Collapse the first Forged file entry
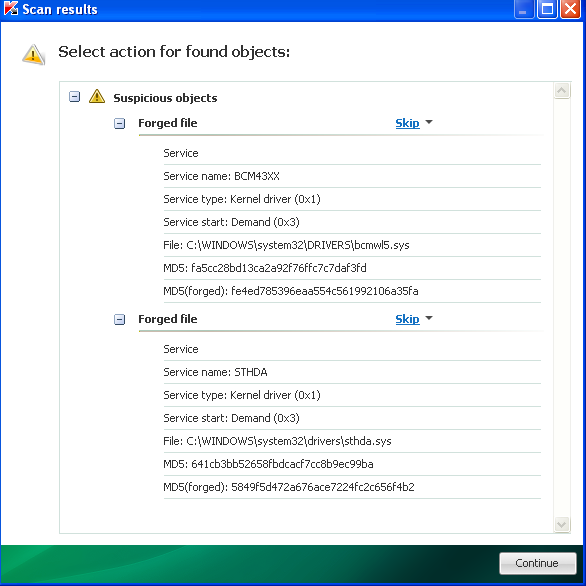The image size is (586, 586). tap(119, 123)
